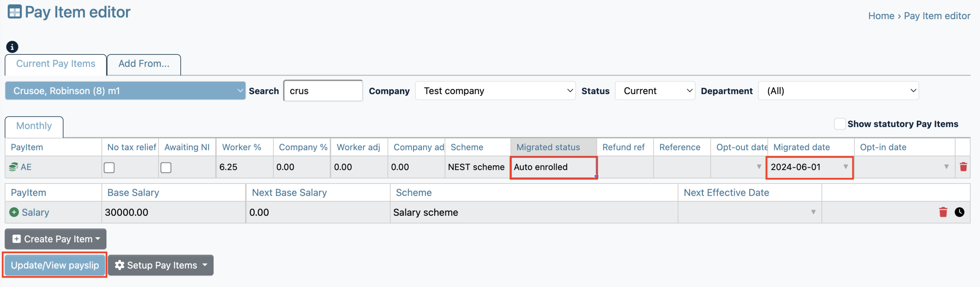Screen dimensions: 980x287
Task: Enable Show statutory Pay Items
Action: [x=840, y=124]
